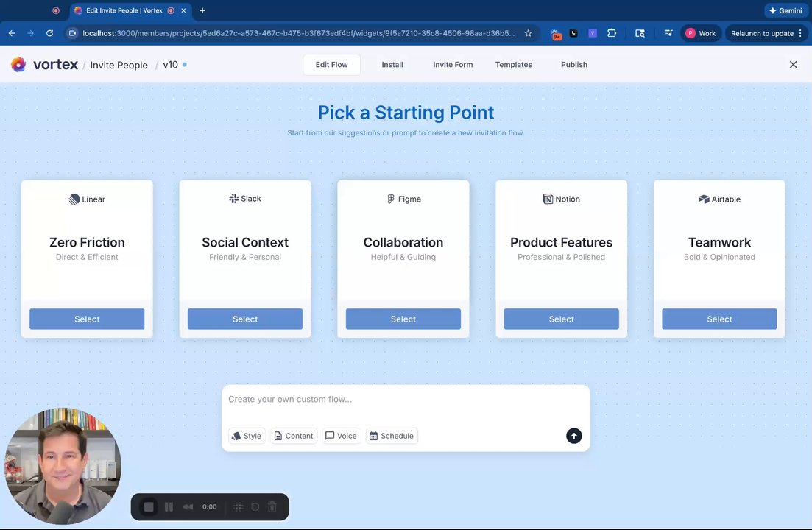812x530 pixels.
Task: Open the black square extension icon
Action: 573,33
